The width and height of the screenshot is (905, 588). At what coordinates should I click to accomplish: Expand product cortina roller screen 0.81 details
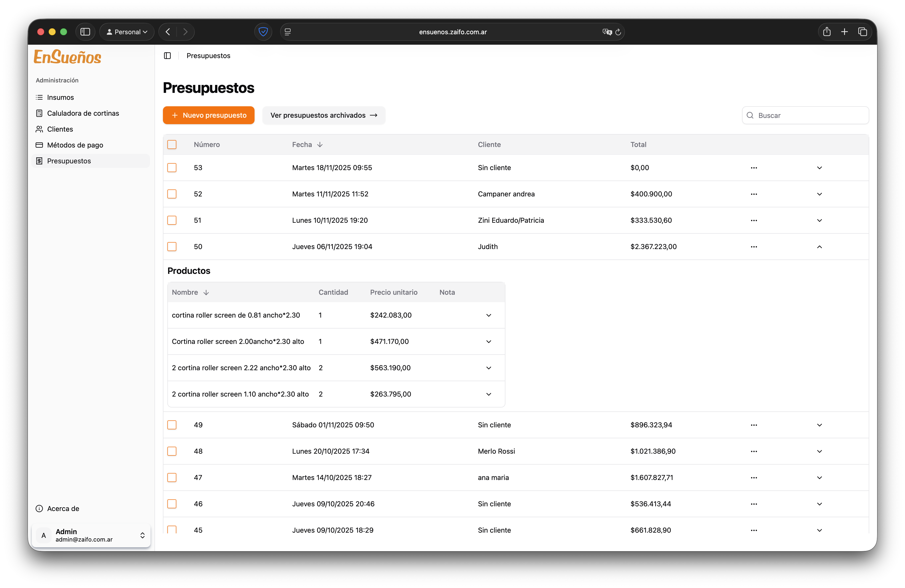(488, 315)
